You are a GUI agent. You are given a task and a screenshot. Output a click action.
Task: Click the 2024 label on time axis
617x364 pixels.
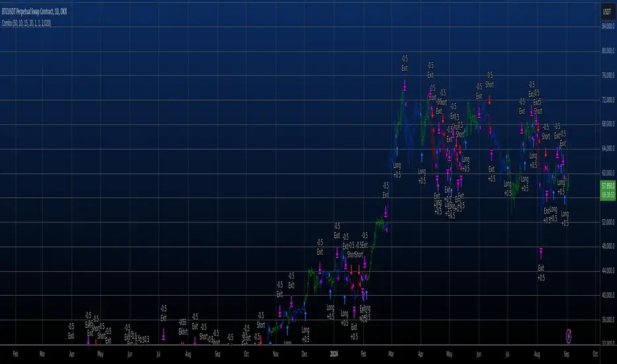[334, 354]
